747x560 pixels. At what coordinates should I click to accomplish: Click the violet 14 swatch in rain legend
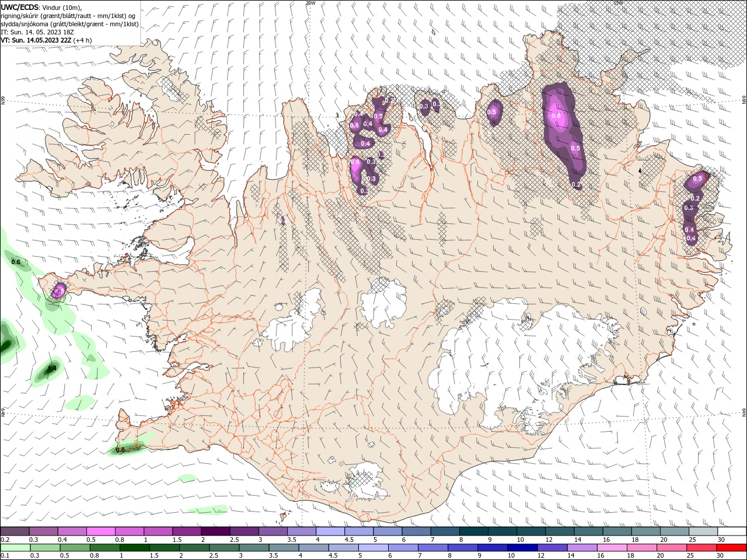[x=582, y=548]
